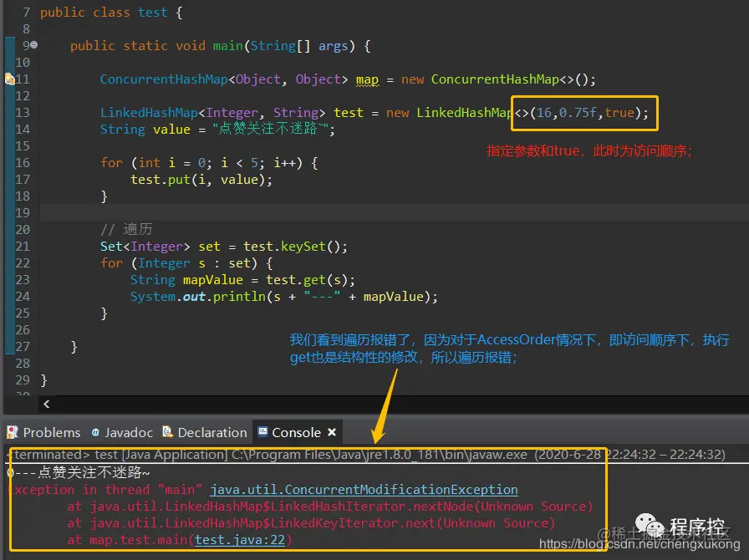Open java.util.ConcurrentModificationException link in console
749x560 pixels.
point(364,490)
